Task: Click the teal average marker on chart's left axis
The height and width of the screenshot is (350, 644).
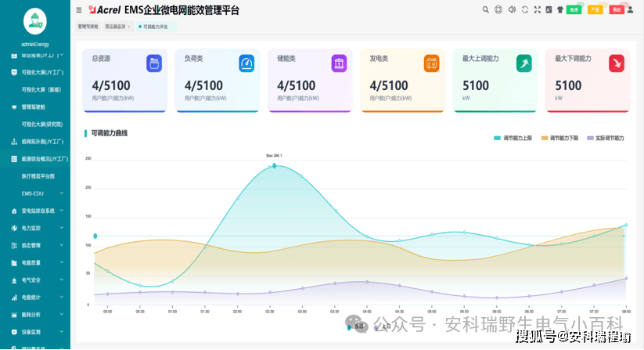Action: point(95,236)
